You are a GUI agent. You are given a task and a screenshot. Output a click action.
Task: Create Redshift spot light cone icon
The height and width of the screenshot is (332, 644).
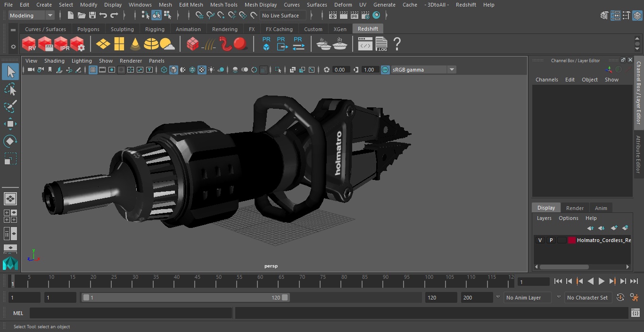pos(135,44)
